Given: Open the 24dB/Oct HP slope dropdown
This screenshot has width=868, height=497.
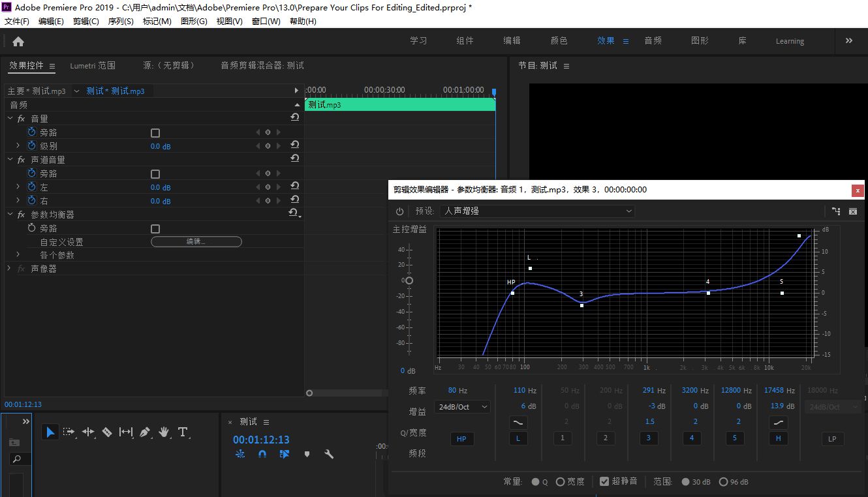Looking at the screenshot, I should (462, 406).
